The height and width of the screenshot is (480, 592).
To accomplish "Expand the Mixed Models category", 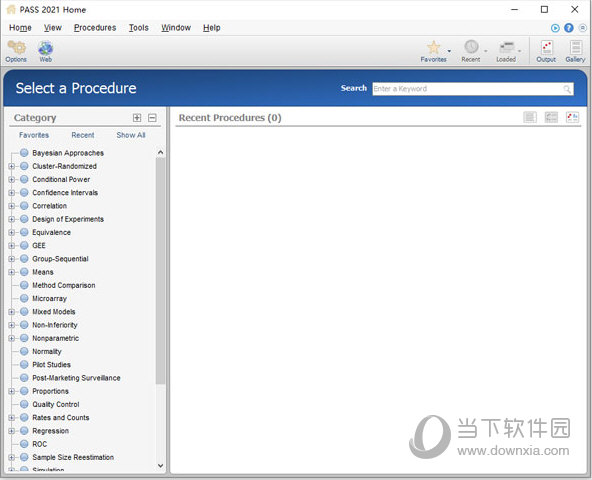I will 12,312.
